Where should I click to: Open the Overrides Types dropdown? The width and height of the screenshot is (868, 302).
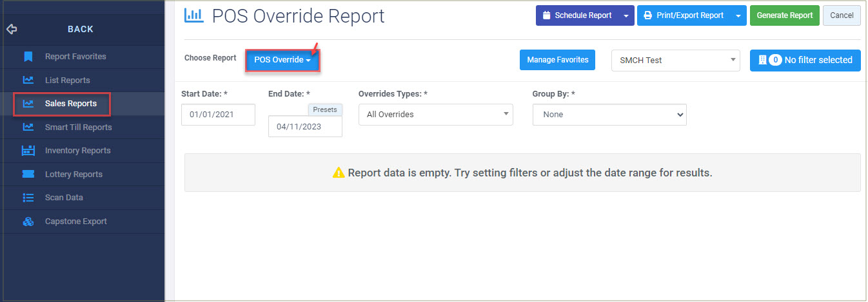tap(436, 115)
